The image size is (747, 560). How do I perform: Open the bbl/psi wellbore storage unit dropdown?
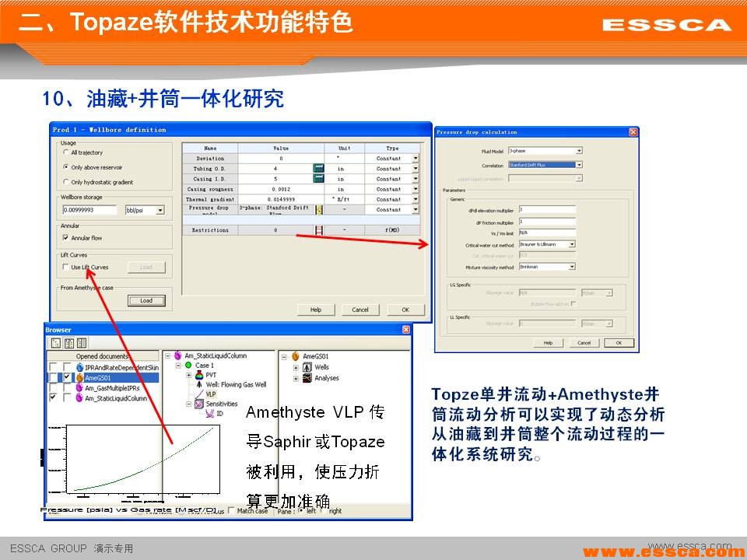click(160, 210)
